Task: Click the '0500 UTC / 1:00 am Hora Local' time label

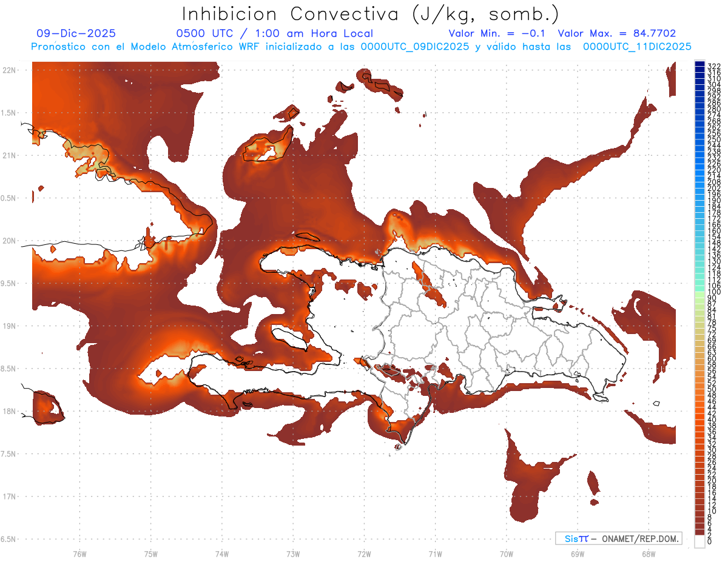Action: [274, 34]
